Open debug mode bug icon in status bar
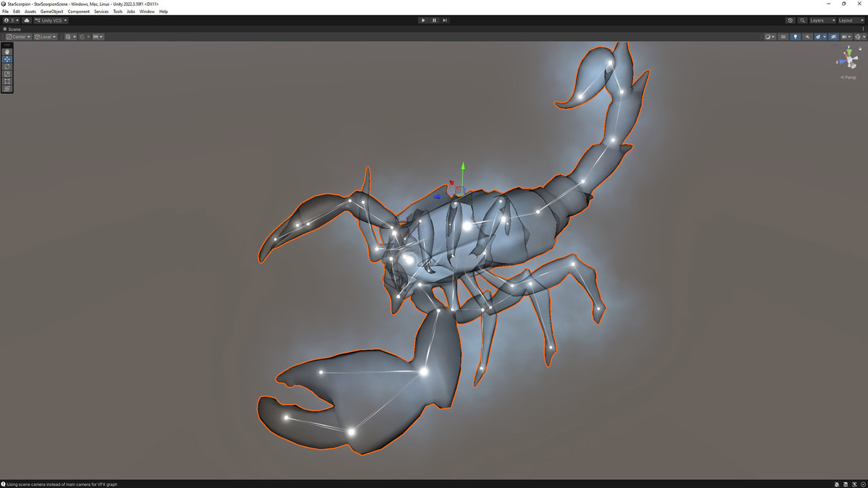The height and width of the screenshot is (488, 868). (837, 484)
